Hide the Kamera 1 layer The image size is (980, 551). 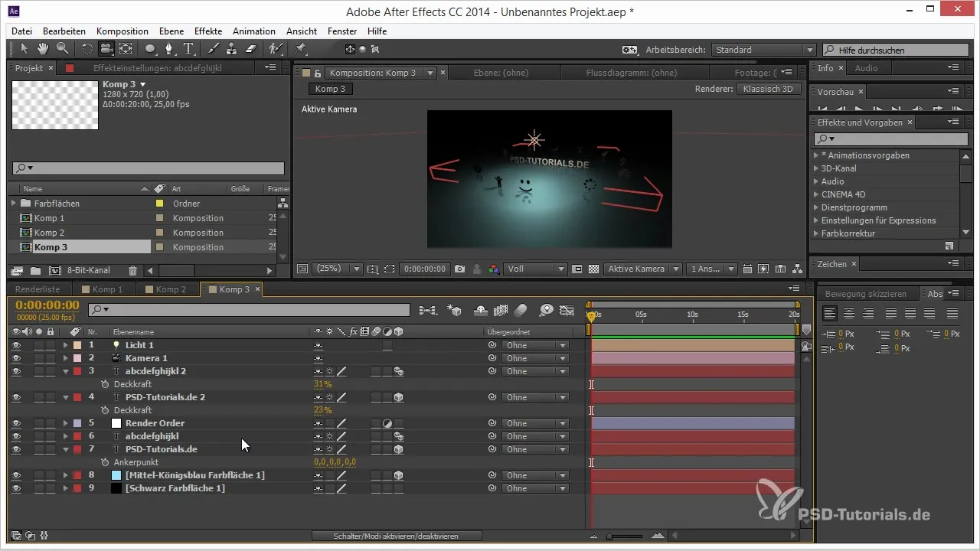16,358
